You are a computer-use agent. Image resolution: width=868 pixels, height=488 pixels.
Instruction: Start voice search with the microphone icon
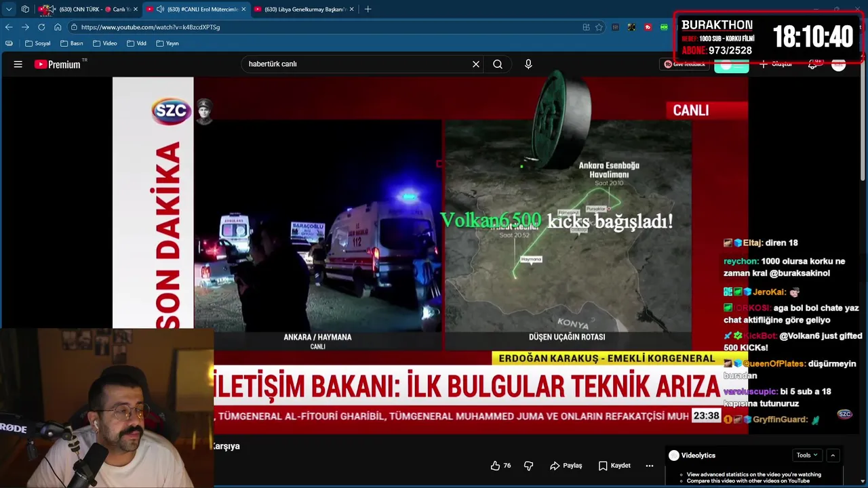tap(528, 64)
